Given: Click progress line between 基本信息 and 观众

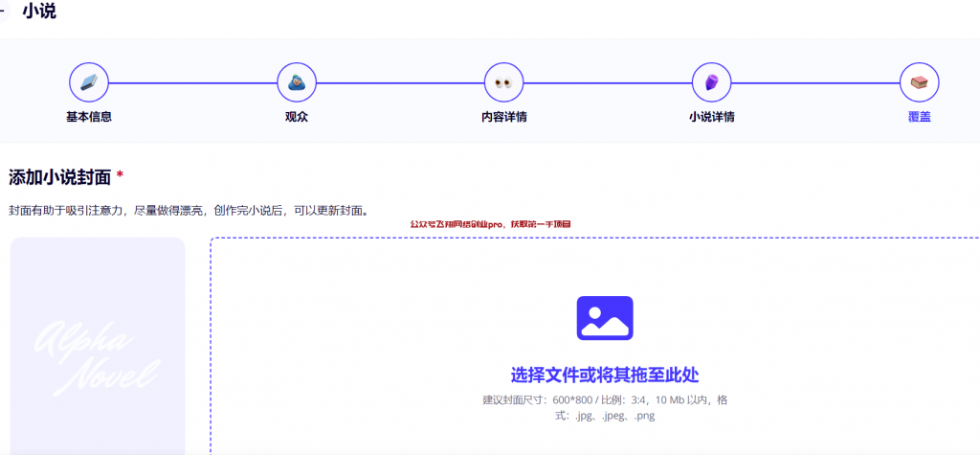Looking at the screenshot, I should tap(192, 82).
